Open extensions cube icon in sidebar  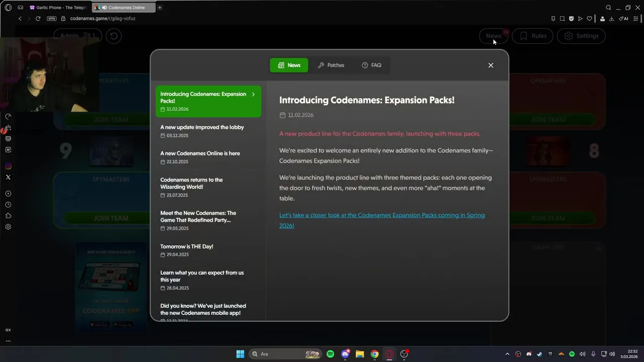click(8, 216)
